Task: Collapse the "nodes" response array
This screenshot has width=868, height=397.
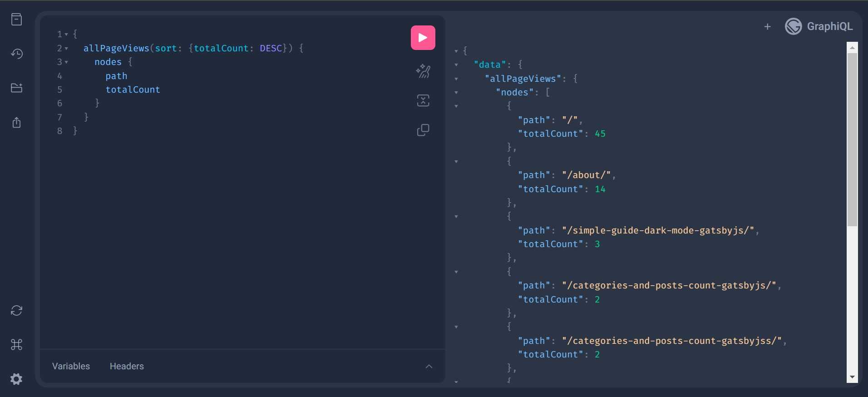Action: pos(456,93)
